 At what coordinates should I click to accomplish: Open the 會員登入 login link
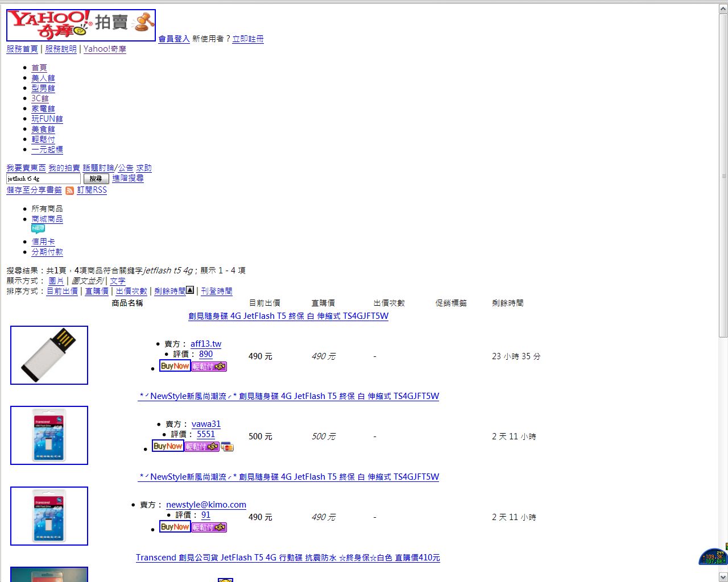(x=173, y=39)
